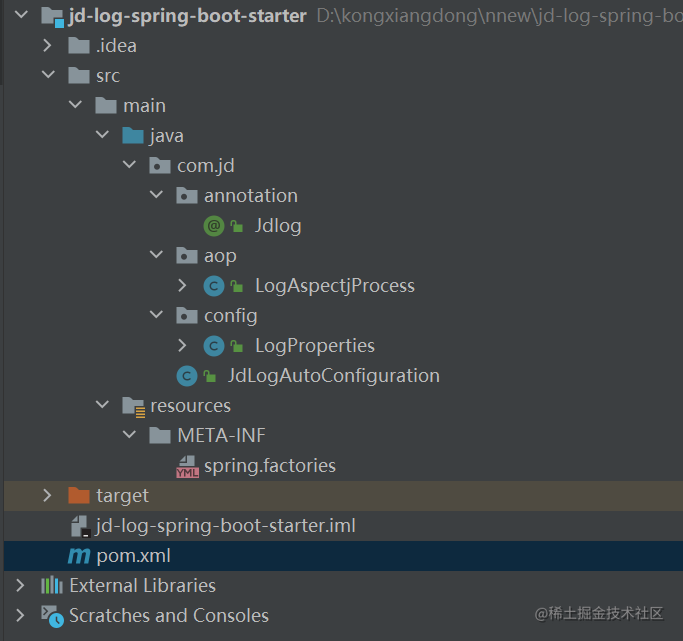Click the spring.factories YML file icon
Screen dimensions: 683x641
[187, 466]
